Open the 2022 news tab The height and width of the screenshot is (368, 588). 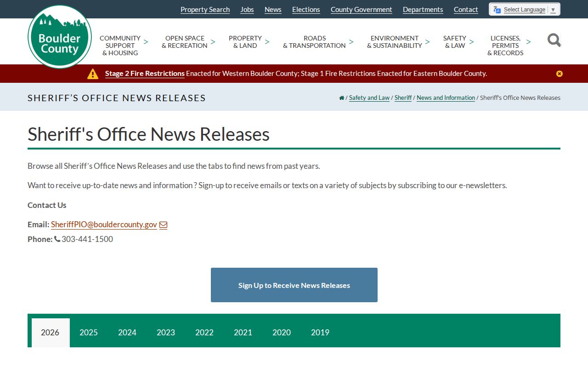click(x=204, y=333)
